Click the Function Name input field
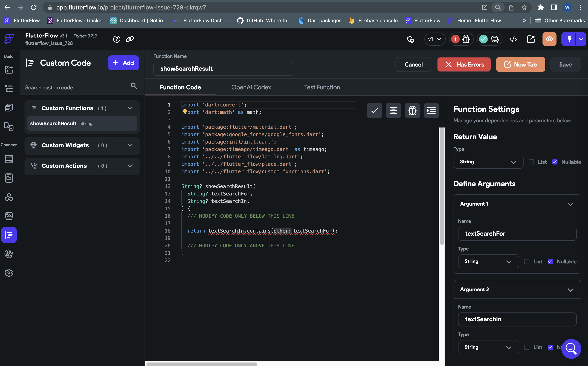Screen dimensions: 588x366 click(x=223, y=69)
